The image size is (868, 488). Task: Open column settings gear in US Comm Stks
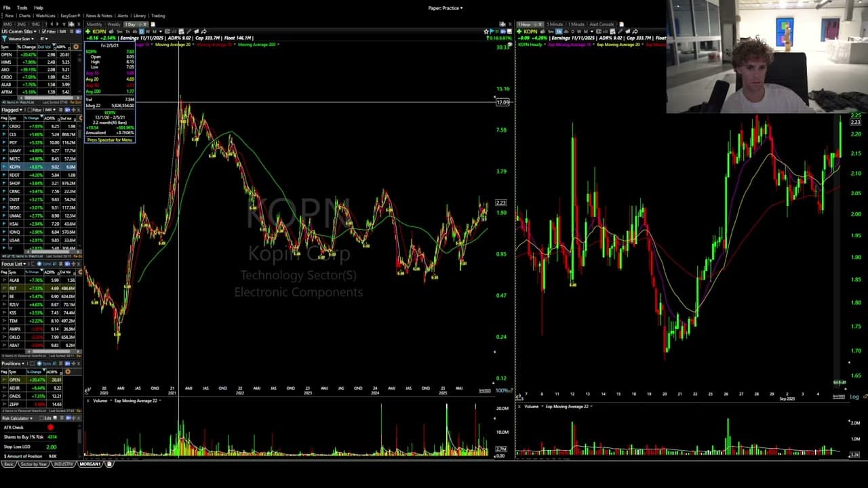pos(76,47)
